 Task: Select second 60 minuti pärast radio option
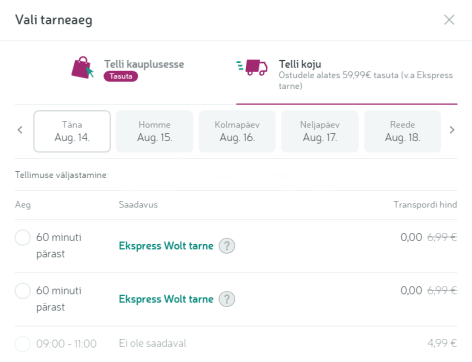23,291
